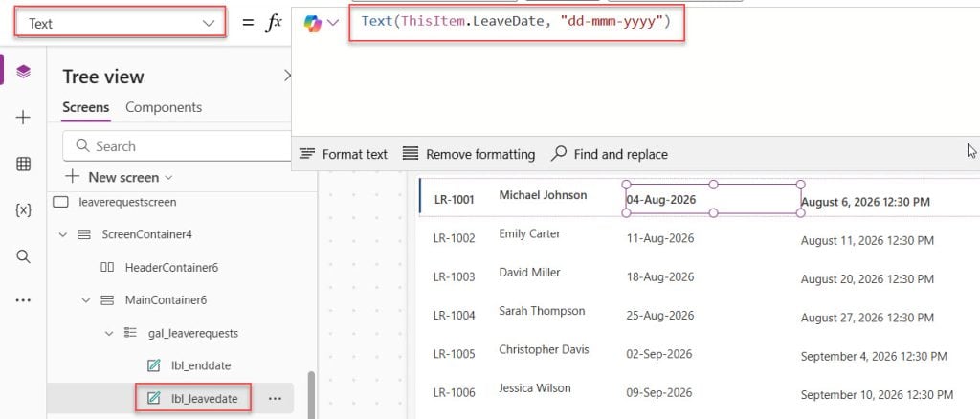980x419 pixels.
Task: Select the LR-1003 row ID
Action: (455, 276)
